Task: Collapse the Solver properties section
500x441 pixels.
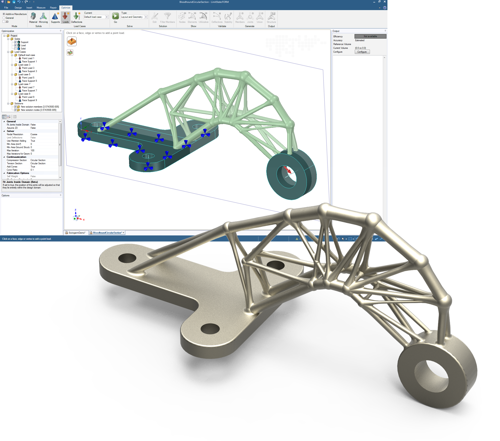Action: 4,131
